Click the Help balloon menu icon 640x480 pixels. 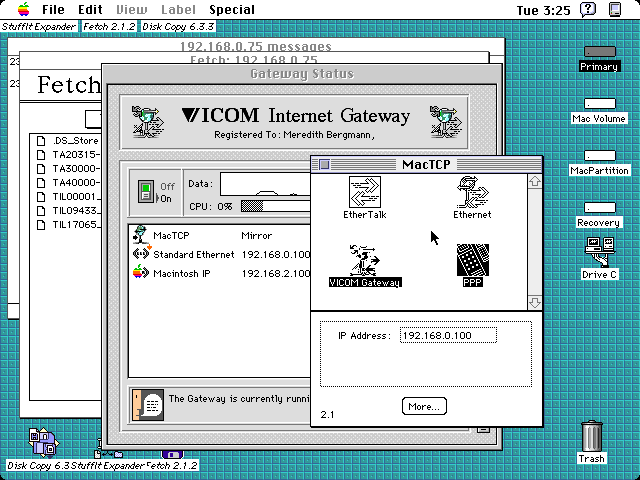[x=588, y=9]
